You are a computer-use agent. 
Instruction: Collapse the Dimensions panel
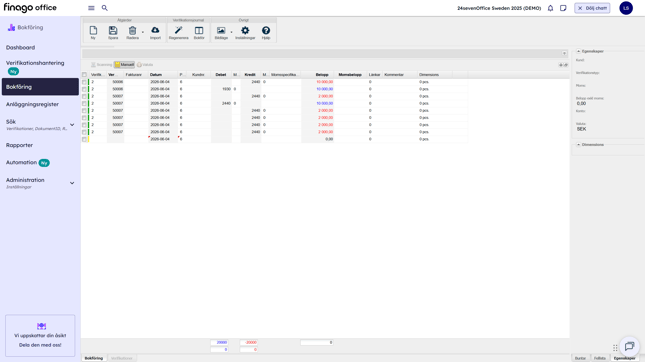coord(578,145)
